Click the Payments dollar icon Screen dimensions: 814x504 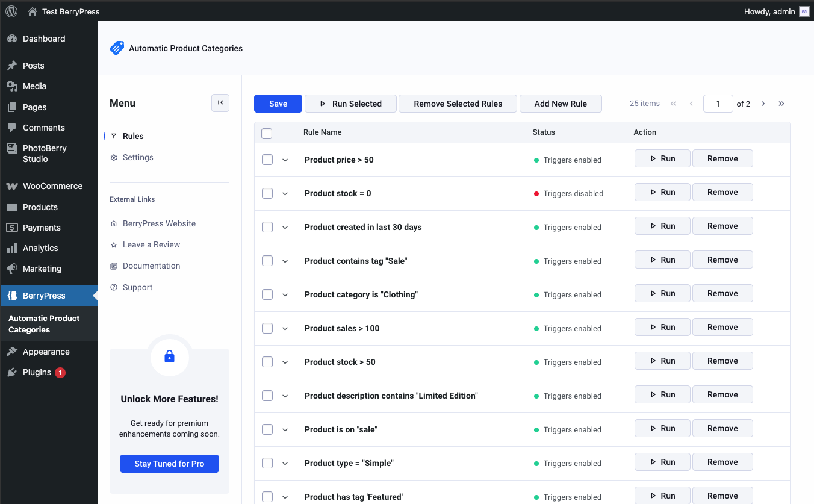[x=12, y=228]
